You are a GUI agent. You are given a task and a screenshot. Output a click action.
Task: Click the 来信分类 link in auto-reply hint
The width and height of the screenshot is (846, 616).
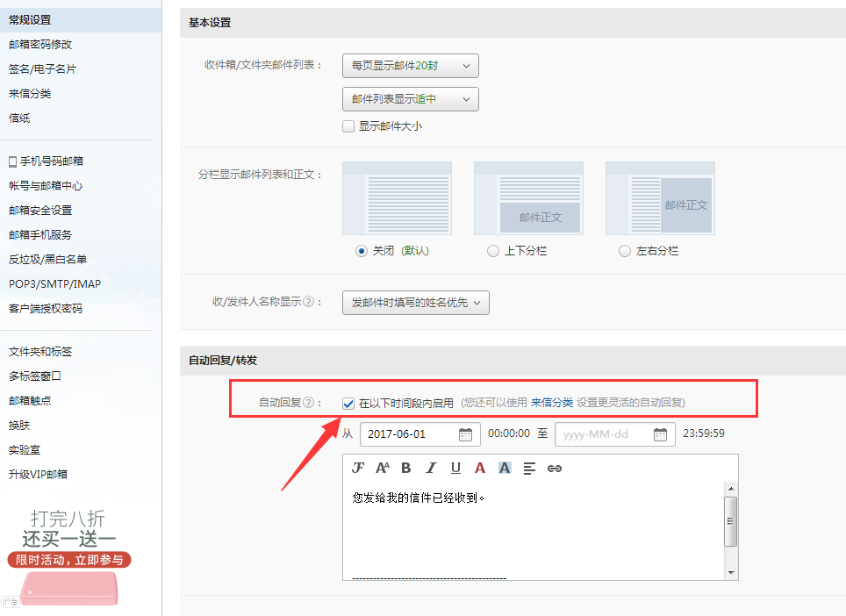point(552,403)
